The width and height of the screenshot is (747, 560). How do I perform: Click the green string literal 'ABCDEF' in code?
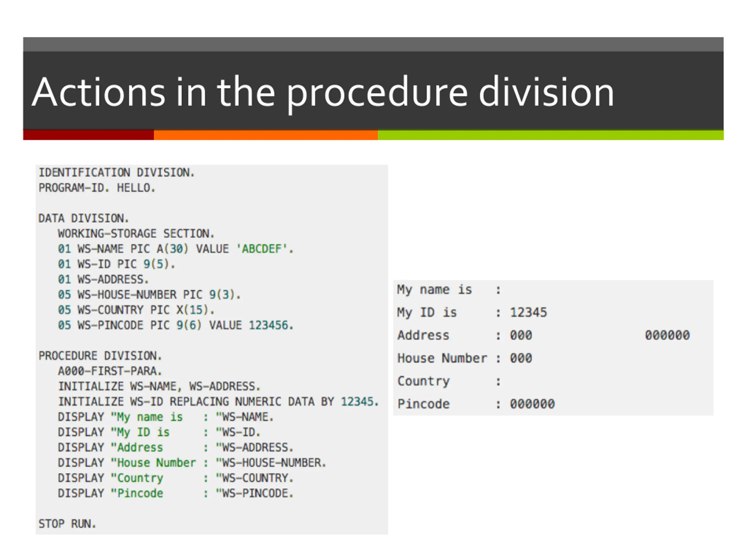click(x=262, y=249)
